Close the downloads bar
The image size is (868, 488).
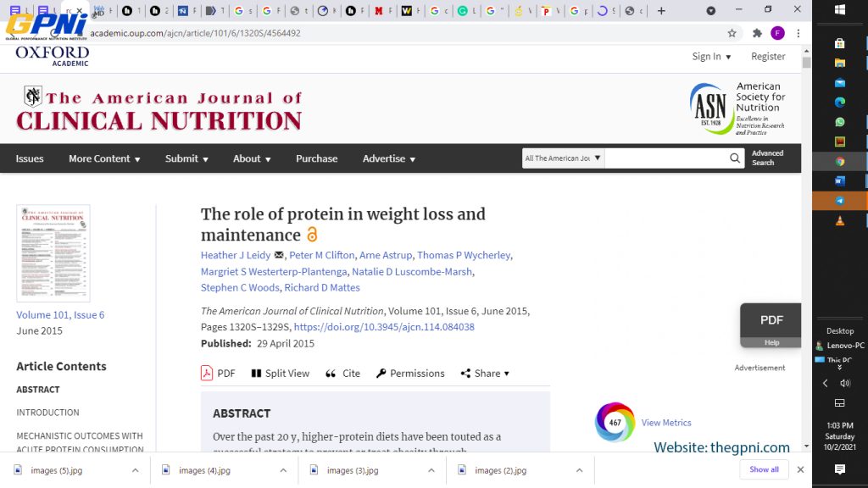pyautogui.click(x=800, y=469)
